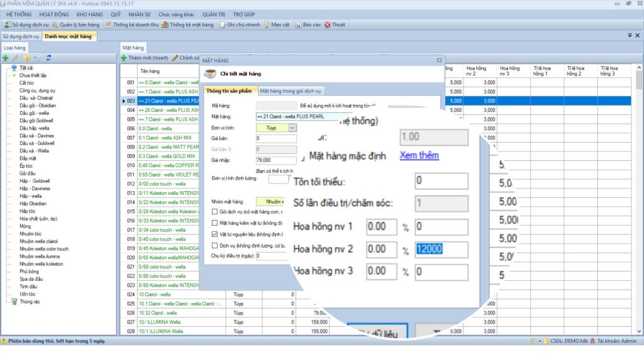
Task: Switch to Mặt hàng trong gói dịch vụ tab
Action: coord(291,91)
